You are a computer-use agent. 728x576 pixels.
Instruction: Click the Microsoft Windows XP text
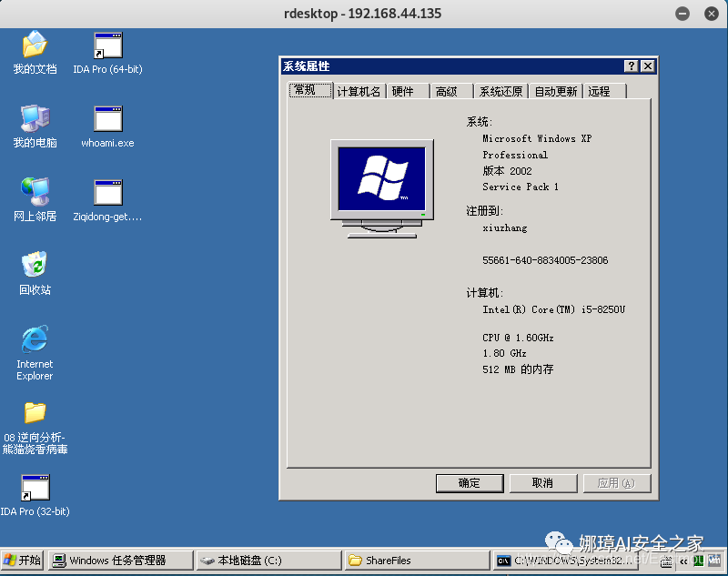click(537, 138)
